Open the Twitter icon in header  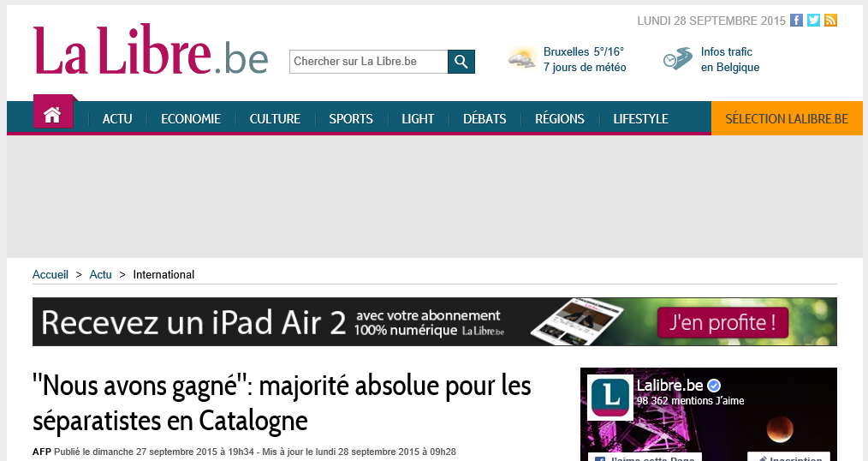coord(813,21)
